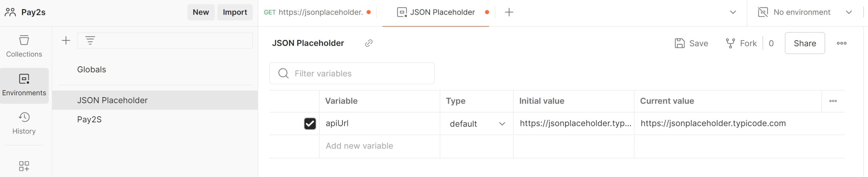Open the apiUrl type default dropdown
The image size is (868, 177).
477,124
